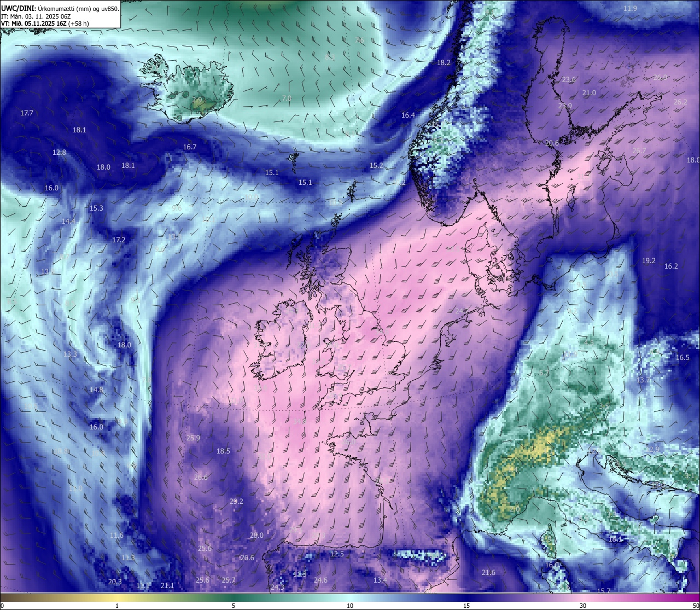Click the 16.5 value label
The width and height of the screenshot is (700, 610).
click(682, 358)
